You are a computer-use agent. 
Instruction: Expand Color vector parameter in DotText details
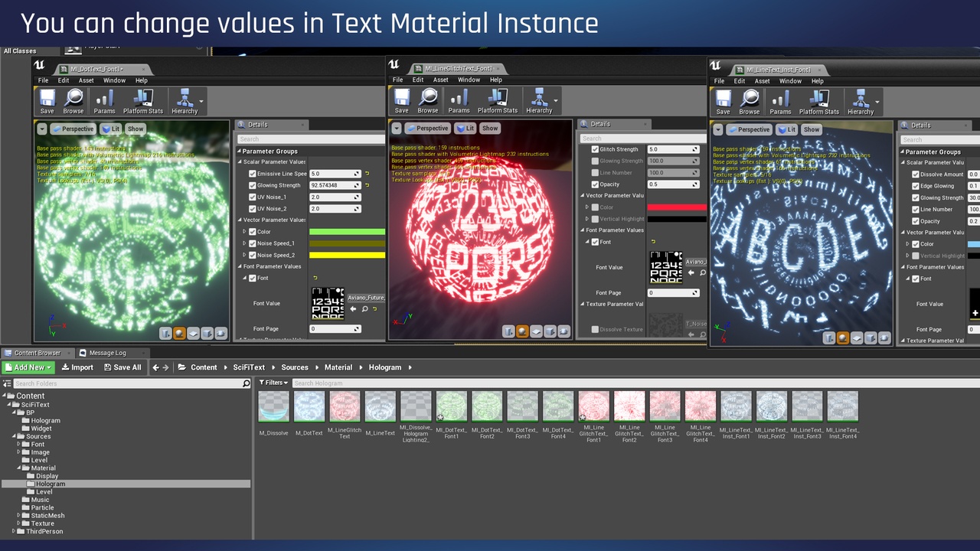pyautogui.click(x=245, y=232)
